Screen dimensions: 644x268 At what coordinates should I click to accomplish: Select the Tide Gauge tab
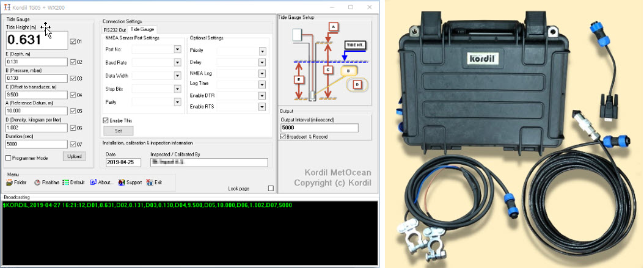[x=142, y=29]
